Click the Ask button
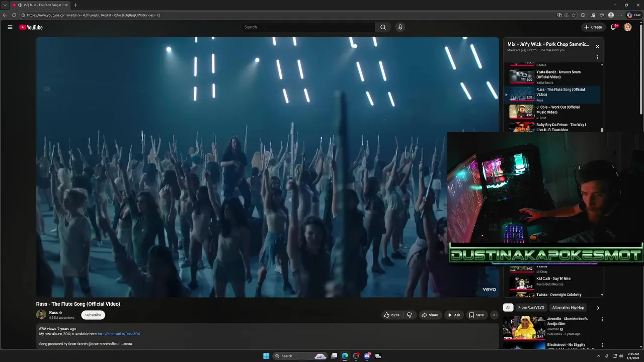 [453, 315]
